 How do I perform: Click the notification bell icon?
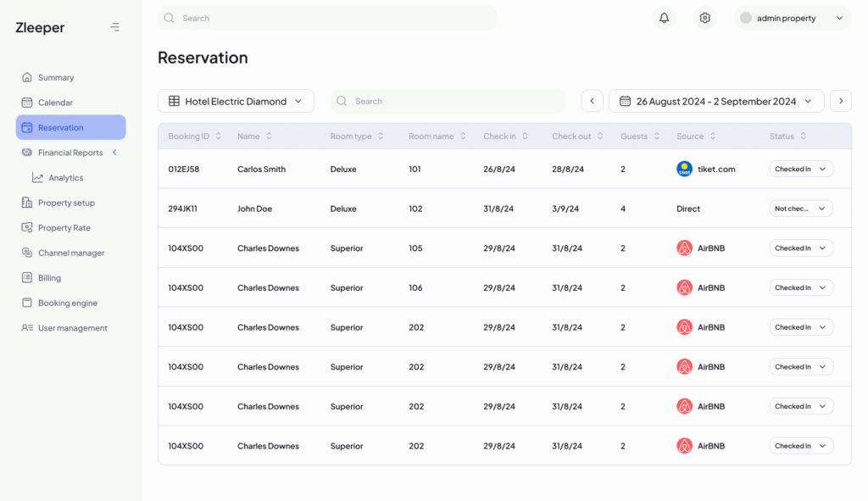(664, 18)
